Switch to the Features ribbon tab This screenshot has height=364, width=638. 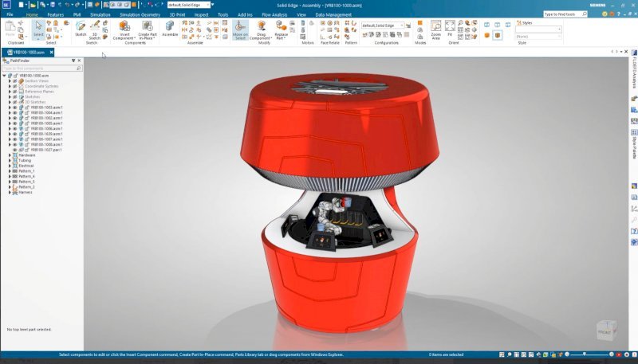[x=55, y=14]
